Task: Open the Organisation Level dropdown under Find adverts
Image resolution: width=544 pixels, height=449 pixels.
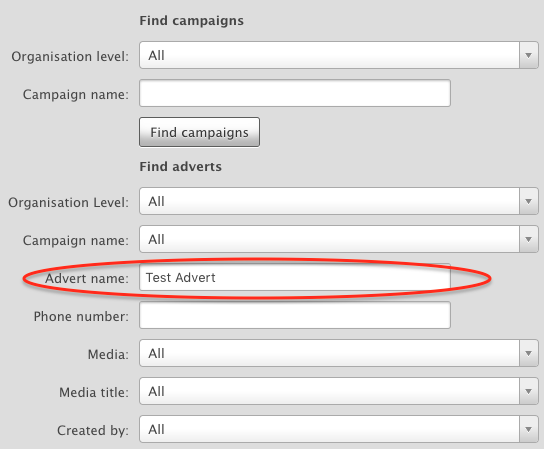Action: coord(339,201)
